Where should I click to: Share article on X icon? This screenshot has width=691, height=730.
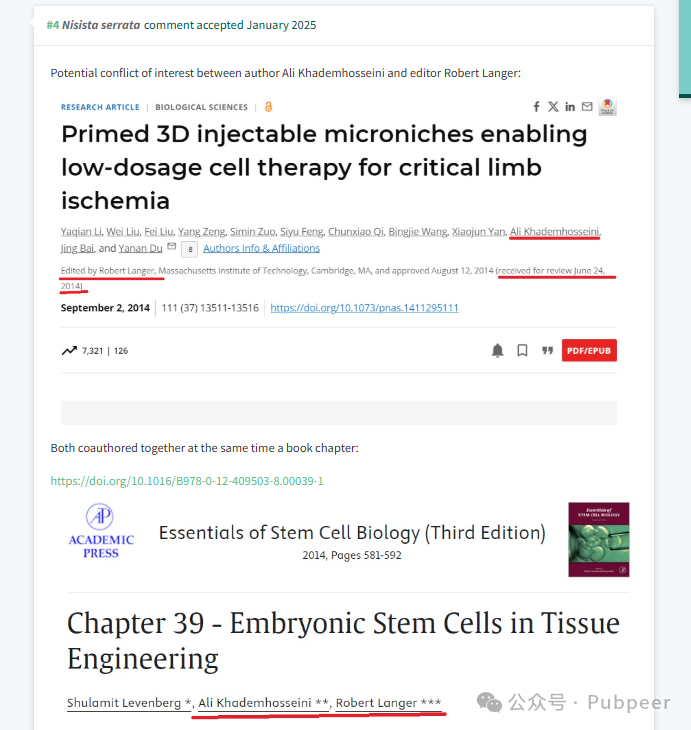click(553, 107)
